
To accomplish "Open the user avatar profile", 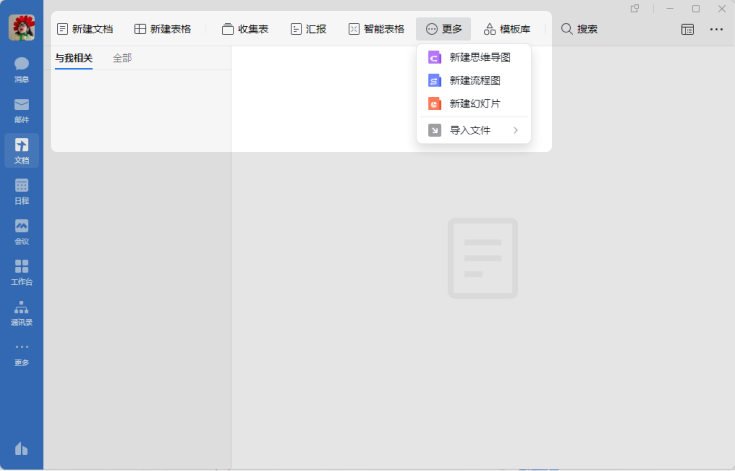I will pyautogui.click(x=22, y=28).
